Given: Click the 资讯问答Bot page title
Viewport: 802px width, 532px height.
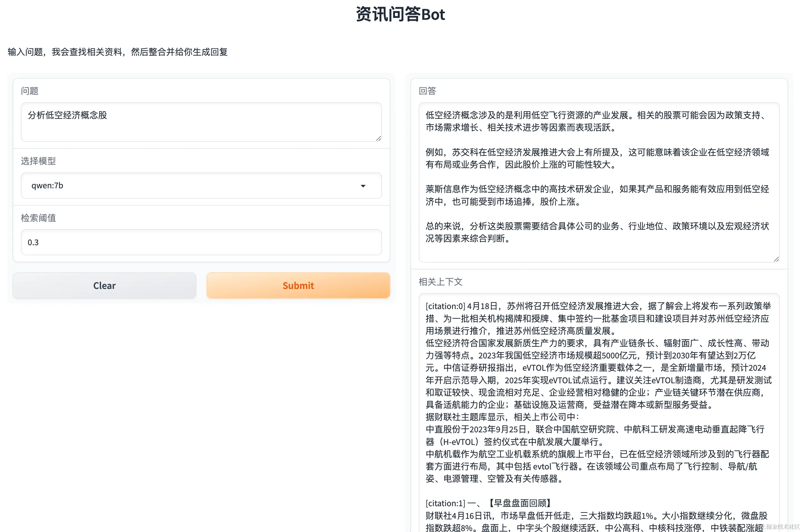Looking at the screenshot, I should pos(401,14).
